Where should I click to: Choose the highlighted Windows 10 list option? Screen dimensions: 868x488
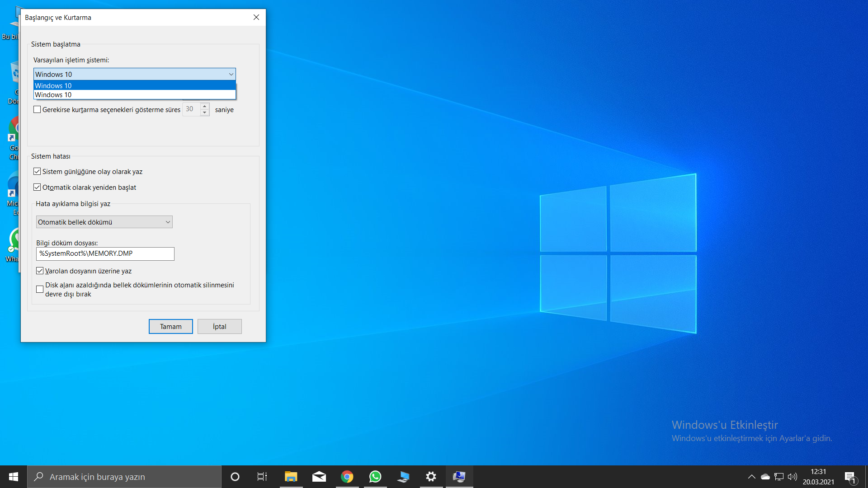pos(134,86)
